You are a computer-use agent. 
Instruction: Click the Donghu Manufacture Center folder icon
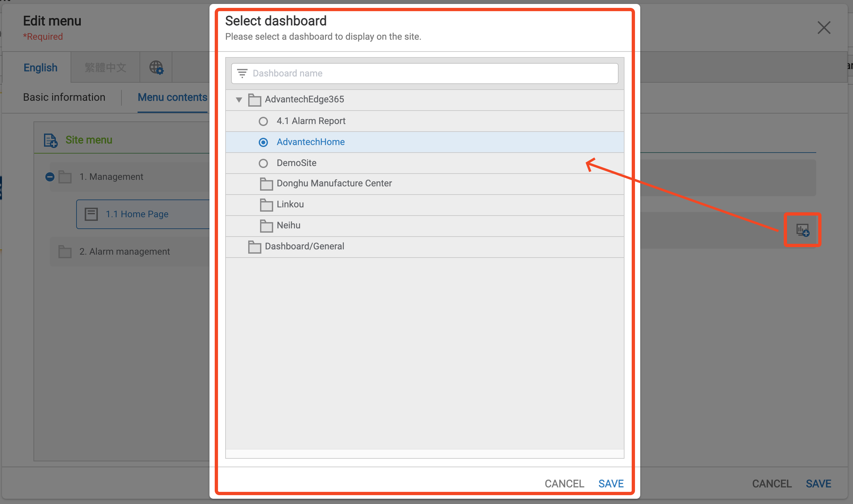[266, 184]
